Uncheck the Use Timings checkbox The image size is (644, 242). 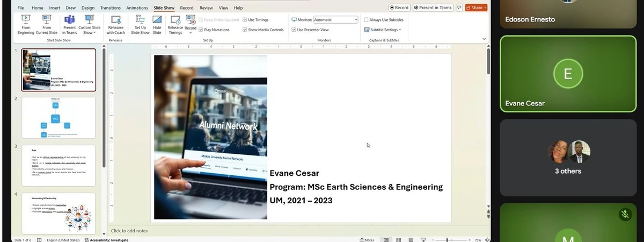tap(245, 20)
